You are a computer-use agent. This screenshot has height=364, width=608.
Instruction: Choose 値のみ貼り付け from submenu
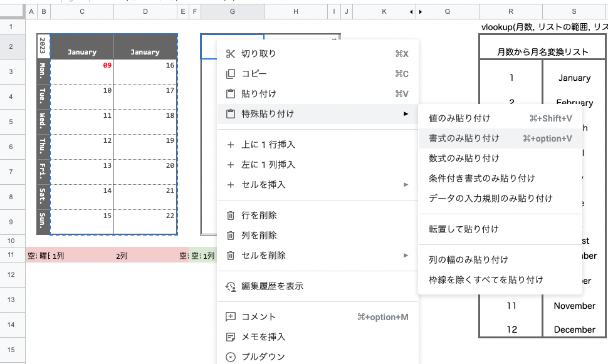click(500, 118)
